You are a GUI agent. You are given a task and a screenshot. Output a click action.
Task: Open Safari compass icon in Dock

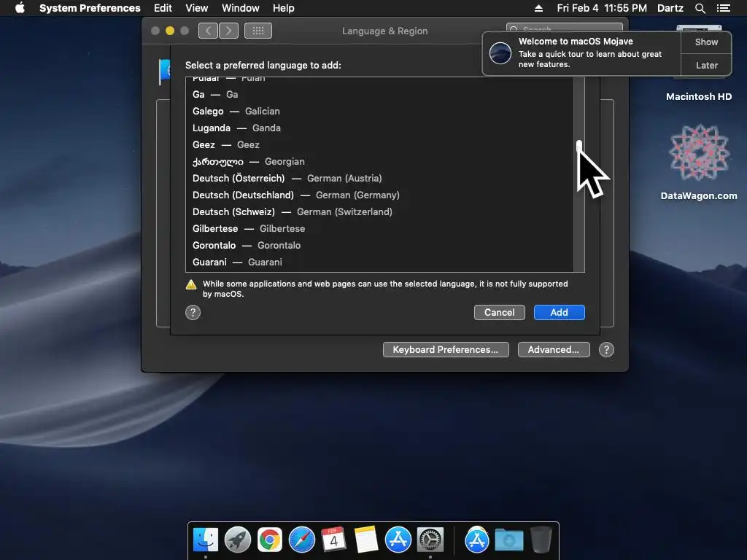pos(301,540)
